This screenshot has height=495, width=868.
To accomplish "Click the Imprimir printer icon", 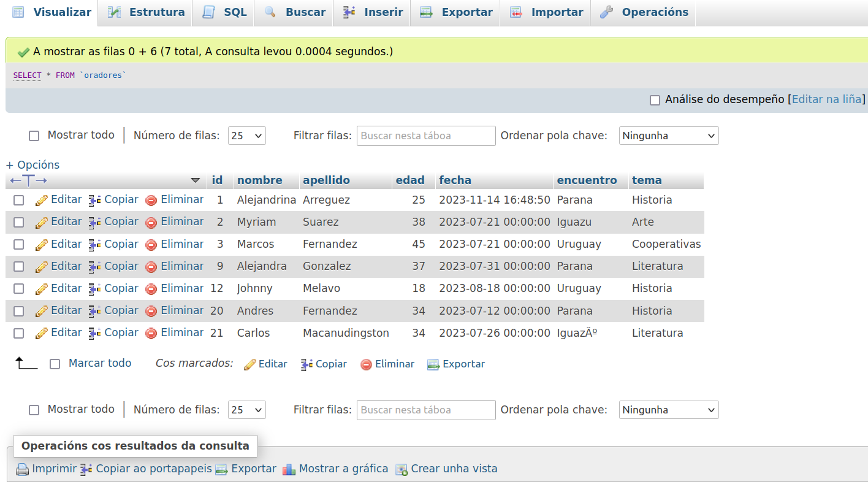I will click(23, 469).
